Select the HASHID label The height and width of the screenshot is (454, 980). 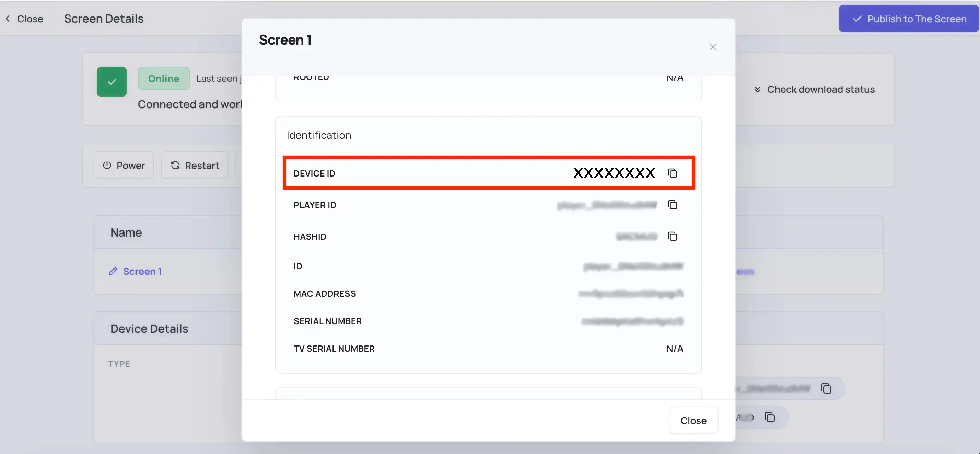click(x=310, y=237)
